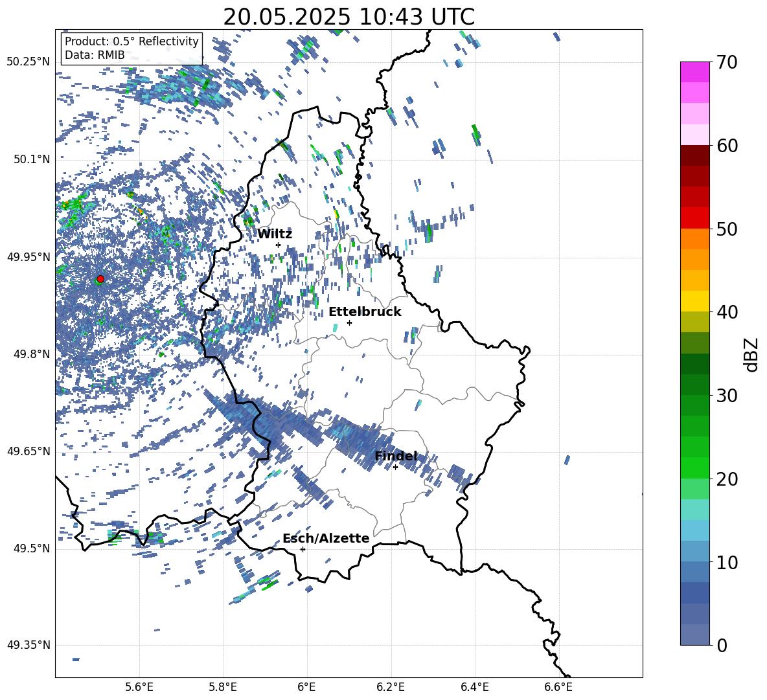Click the 6.2°E longitude label
The image size is (767, 700).
tap(391, 687)
